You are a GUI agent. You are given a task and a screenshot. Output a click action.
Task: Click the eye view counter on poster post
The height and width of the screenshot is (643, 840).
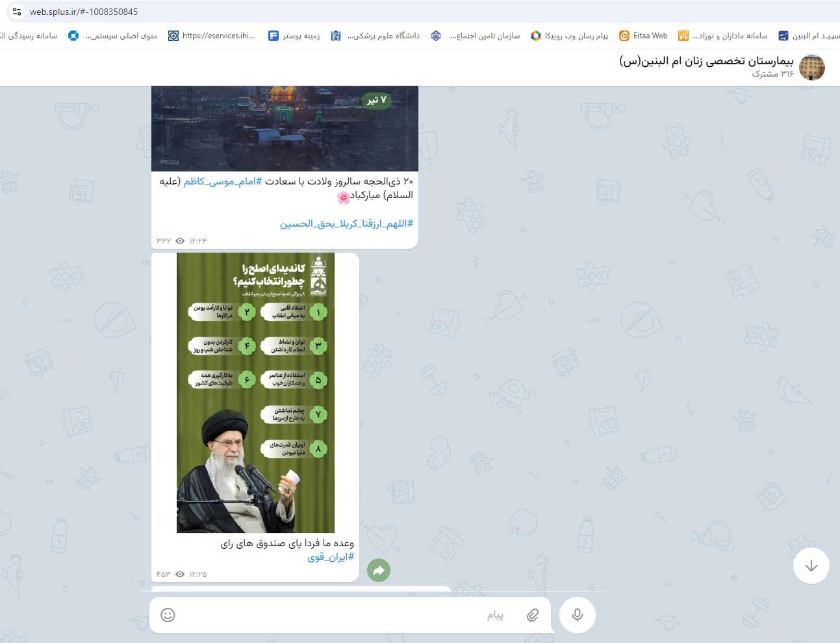[x=180, y=574]
